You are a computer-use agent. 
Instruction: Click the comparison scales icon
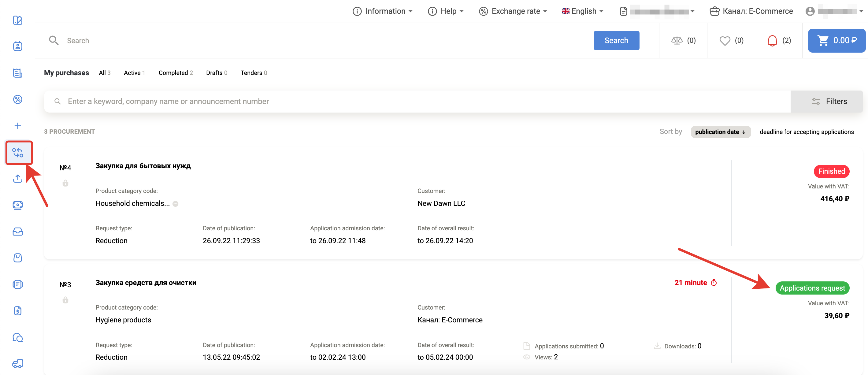(x=677, y=40)
